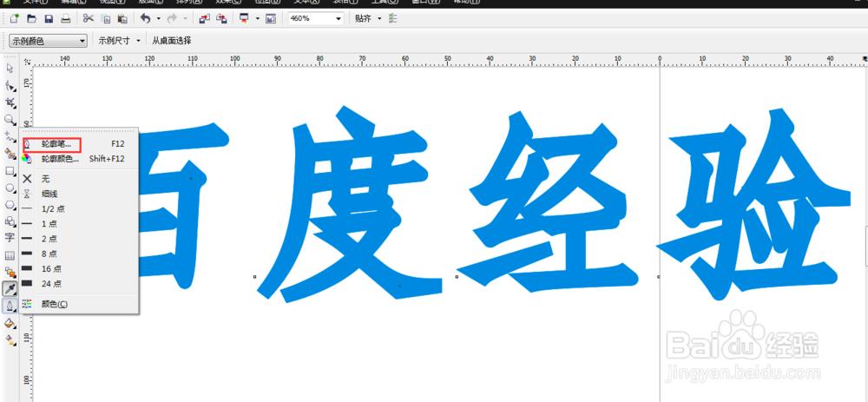Click the 贴齐 snap button
868x402 pixels.
point(363,19)
